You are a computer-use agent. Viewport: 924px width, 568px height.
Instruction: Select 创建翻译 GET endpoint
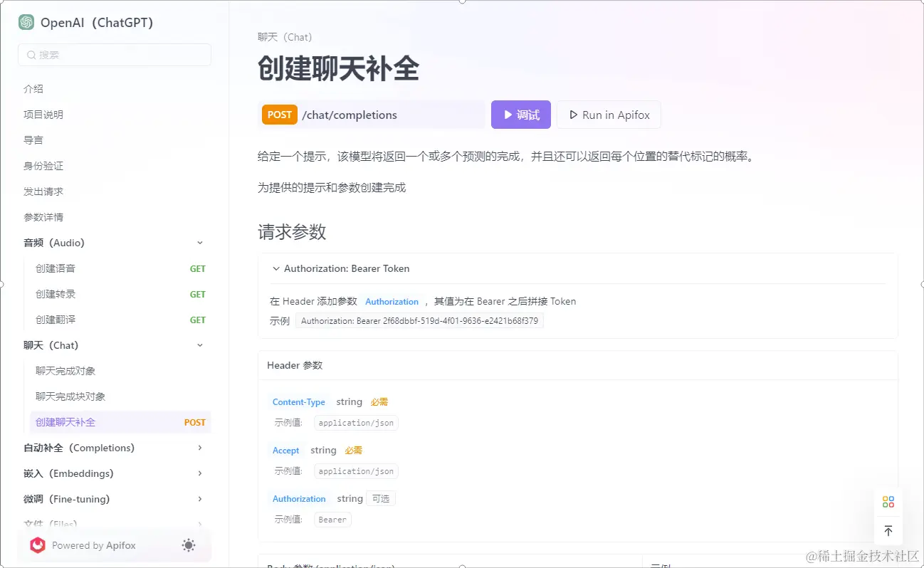120,320
